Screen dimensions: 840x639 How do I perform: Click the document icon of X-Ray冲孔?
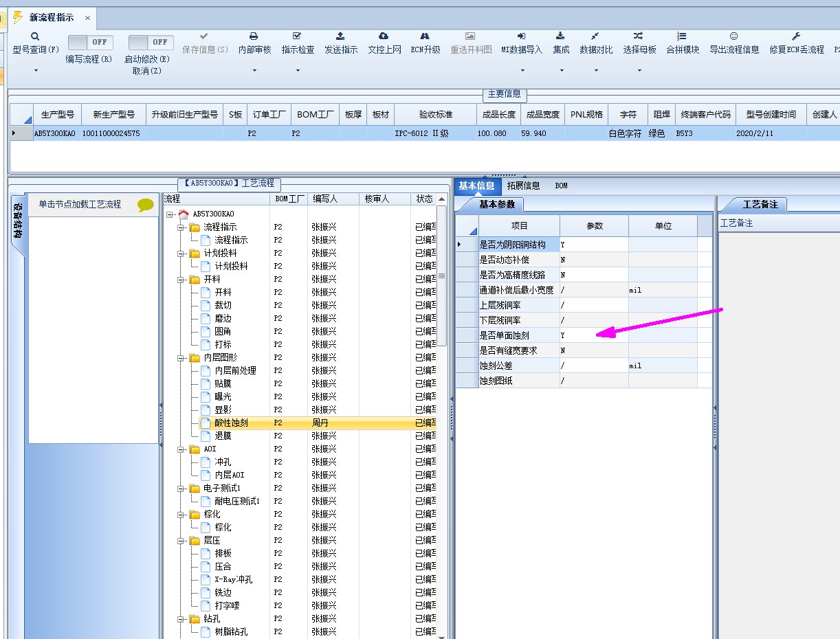point(206,580)
